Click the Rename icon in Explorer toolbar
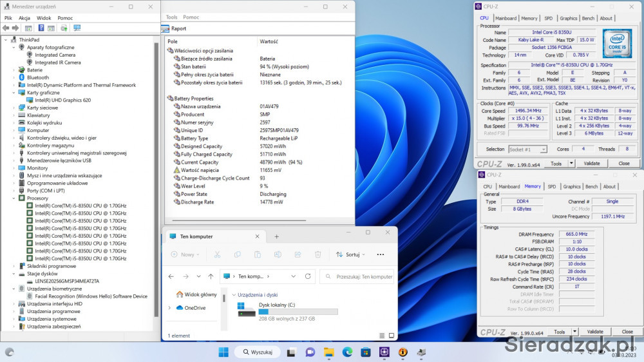The height and width of the screenshot is (362, 644). [x=278, y=254]
